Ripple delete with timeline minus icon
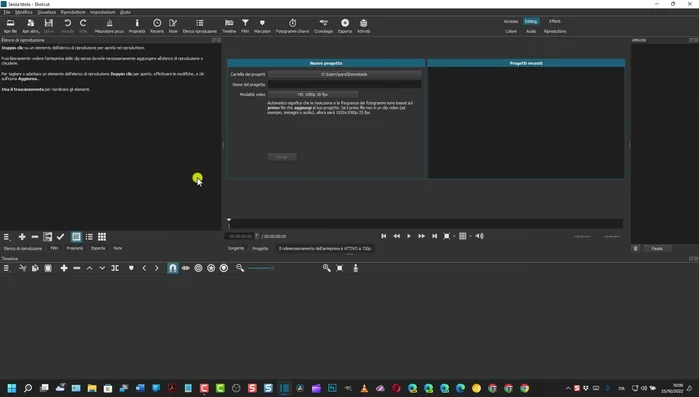Screen dimensions: 699x397 point(77,268)
